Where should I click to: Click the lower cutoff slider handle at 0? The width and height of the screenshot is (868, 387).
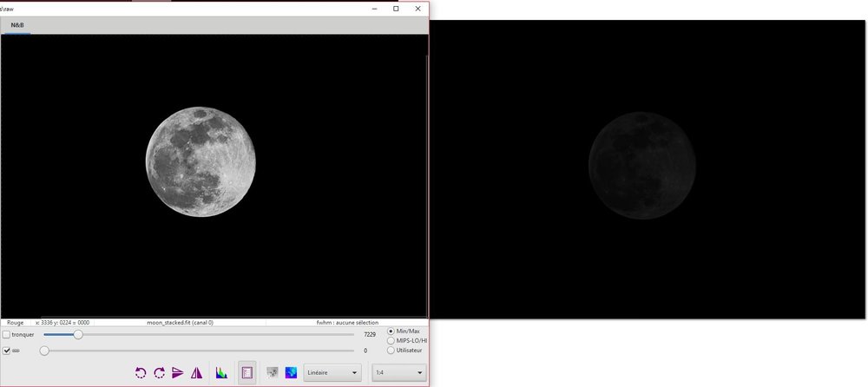(44, 351)
